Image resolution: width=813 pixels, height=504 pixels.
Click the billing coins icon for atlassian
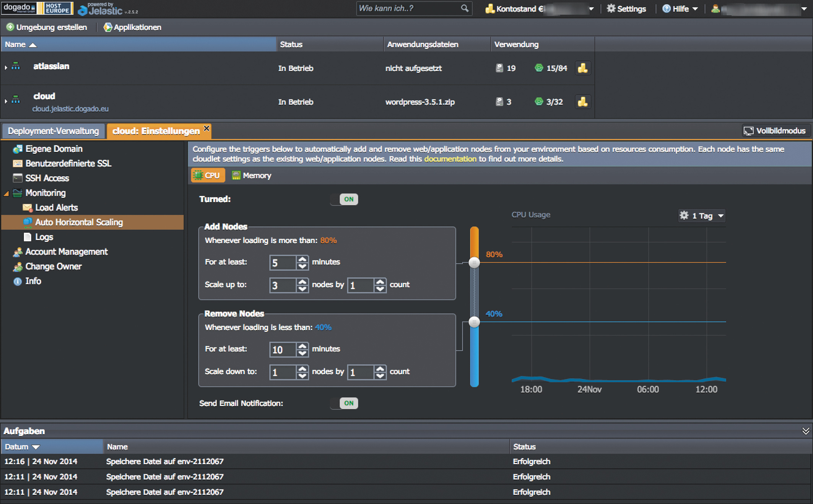(582, 68)
